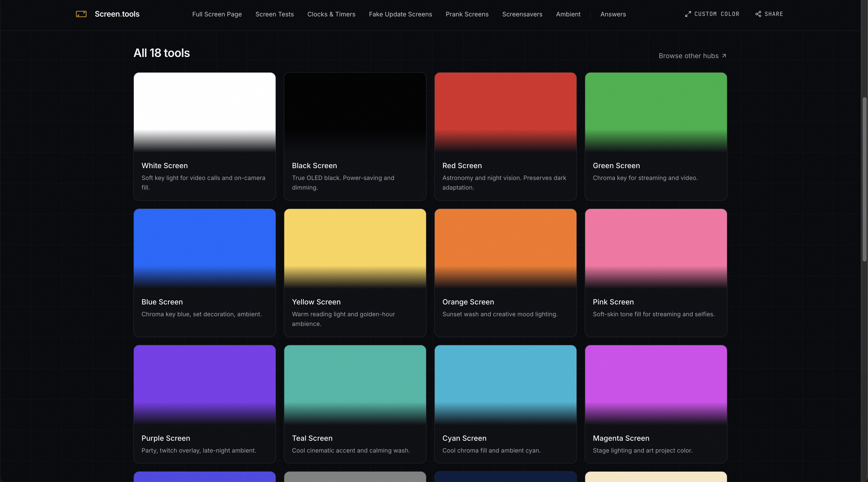Open the Cyan Screen color preview

click(x=505, y=385)
